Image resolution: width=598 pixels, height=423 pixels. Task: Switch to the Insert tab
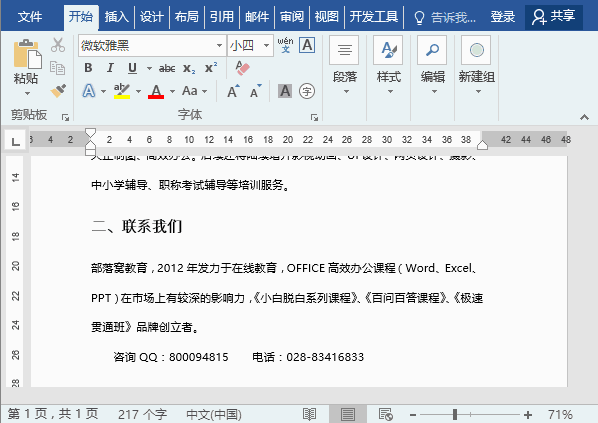point(116,17)
